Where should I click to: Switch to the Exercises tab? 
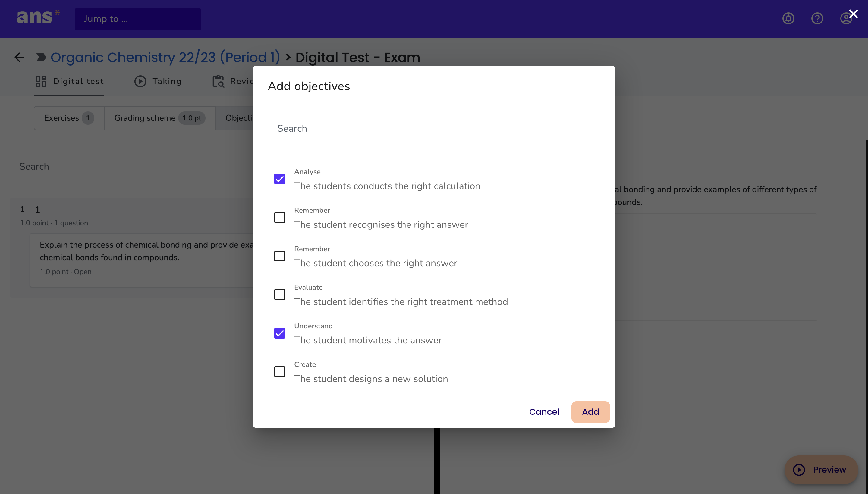(69, 118)
